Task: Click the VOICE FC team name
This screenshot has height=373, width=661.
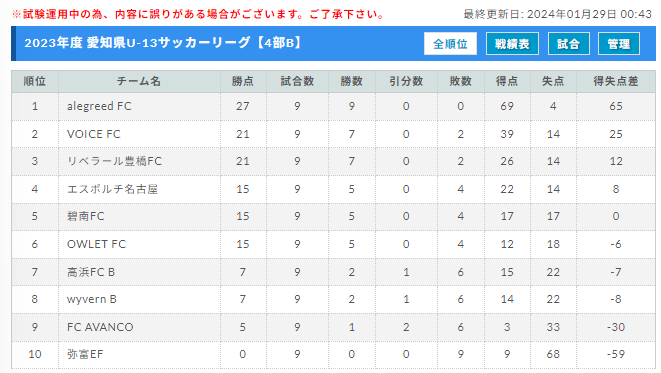Action: tap(94, 134)
